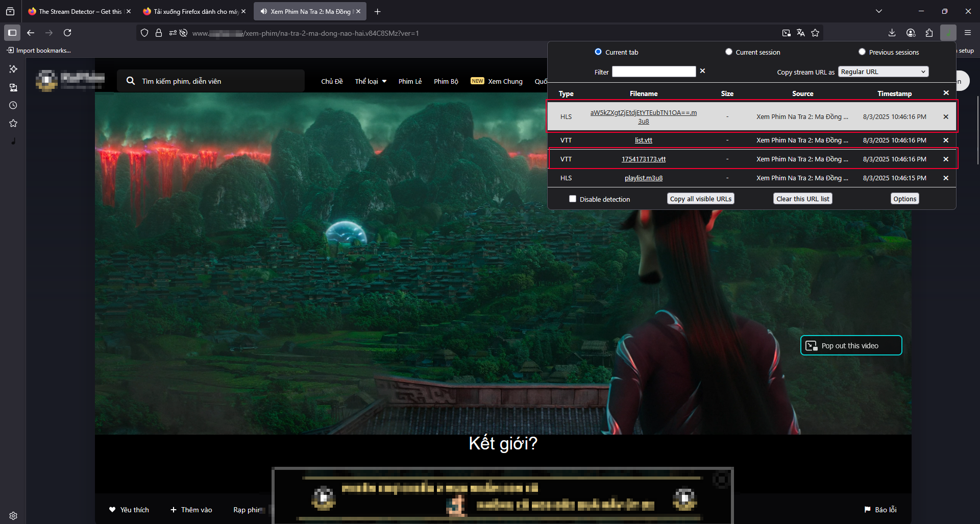Open synced tabs sidebar icon
980x524 pixels.
click(13, 87)
